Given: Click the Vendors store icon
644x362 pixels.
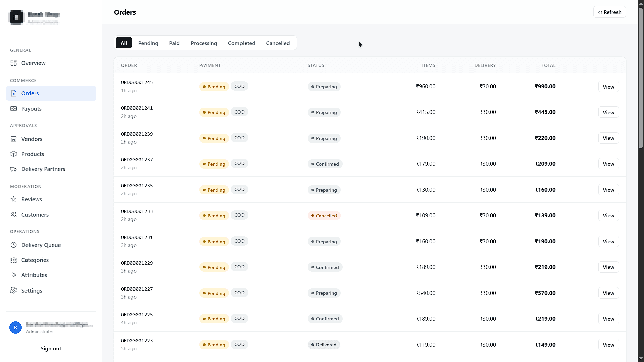Looking at the screenshot, I should 13,139.
